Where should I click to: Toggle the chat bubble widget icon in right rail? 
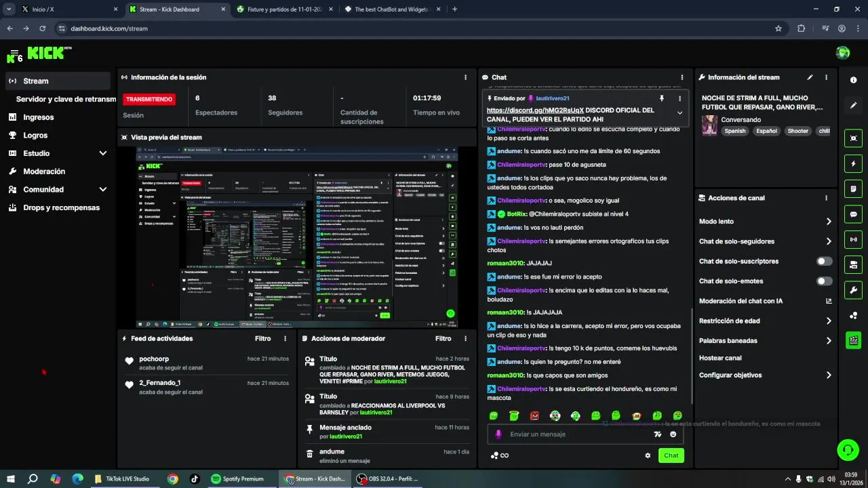[853, 214]
